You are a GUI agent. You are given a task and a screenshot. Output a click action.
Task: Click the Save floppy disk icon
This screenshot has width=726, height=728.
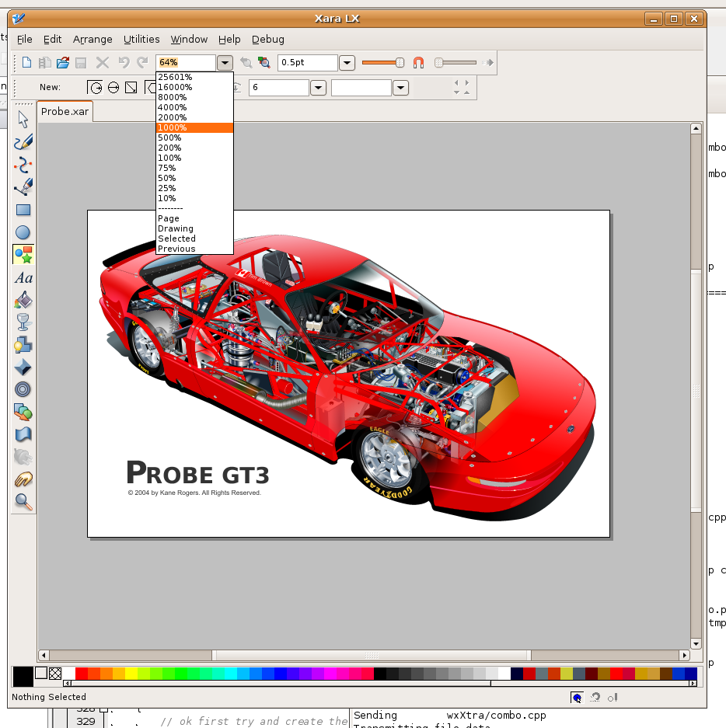81,62
